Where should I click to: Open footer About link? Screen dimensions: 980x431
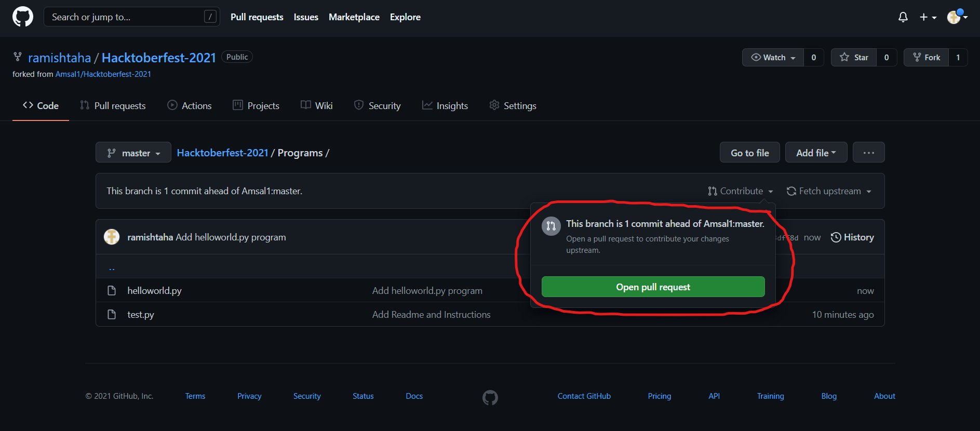pos(884,396)
